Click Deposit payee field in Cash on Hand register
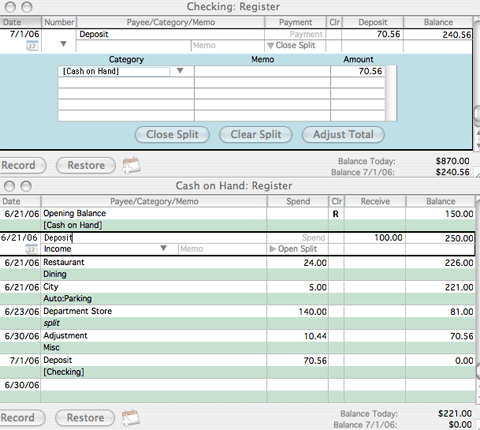This screenshot has width=480, height=430. (154, 238)
